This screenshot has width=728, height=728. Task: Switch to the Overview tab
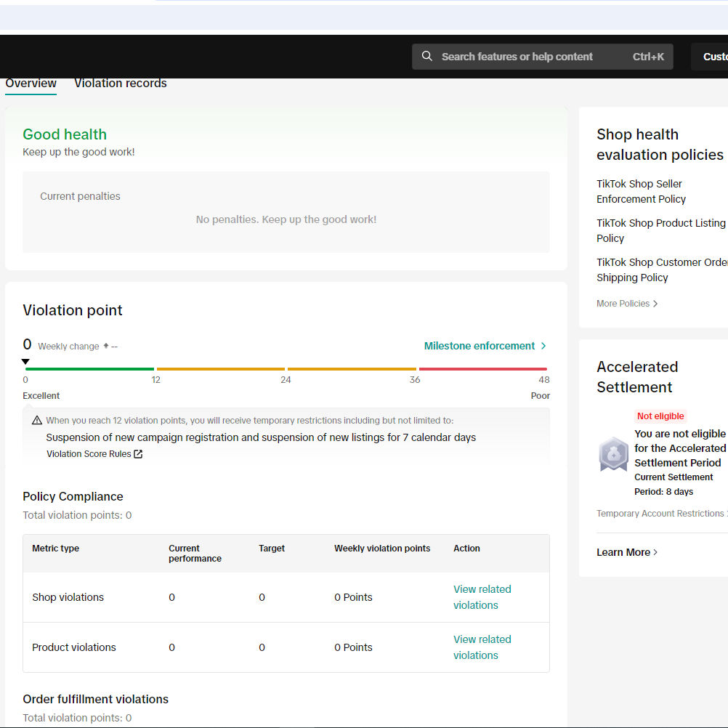(x=31, y=83)
